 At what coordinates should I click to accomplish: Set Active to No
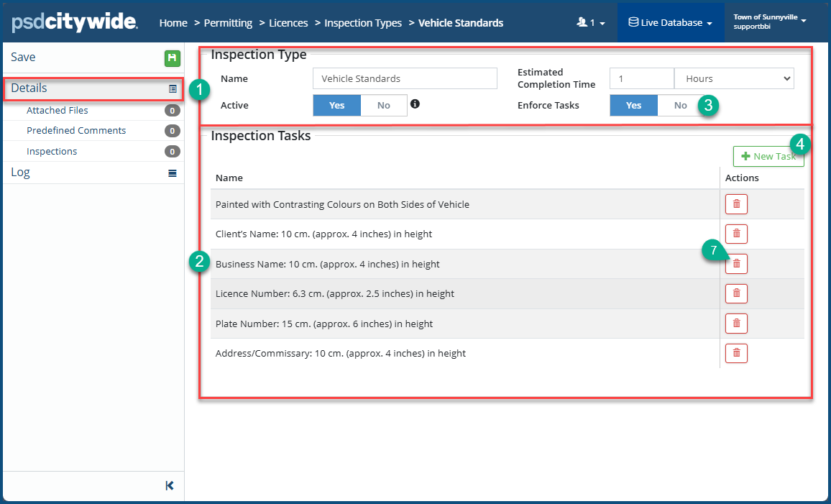click(383, 106)
